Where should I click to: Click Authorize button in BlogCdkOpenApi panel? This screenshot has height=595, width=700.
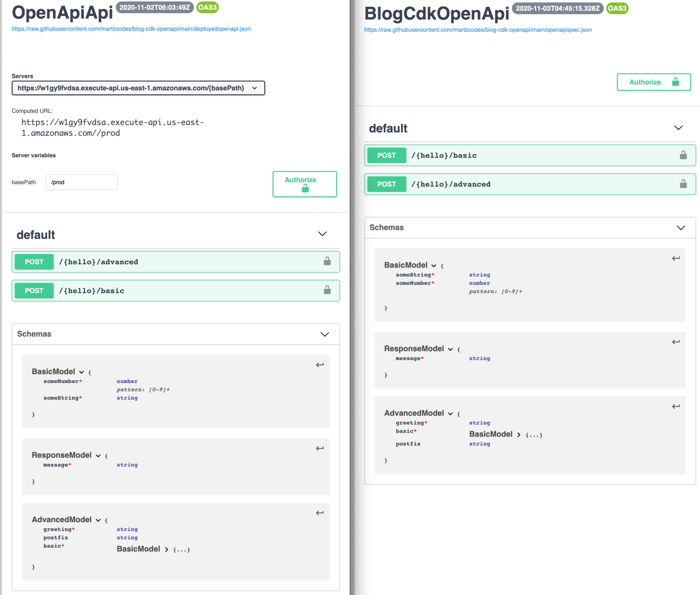click(654, 82)
